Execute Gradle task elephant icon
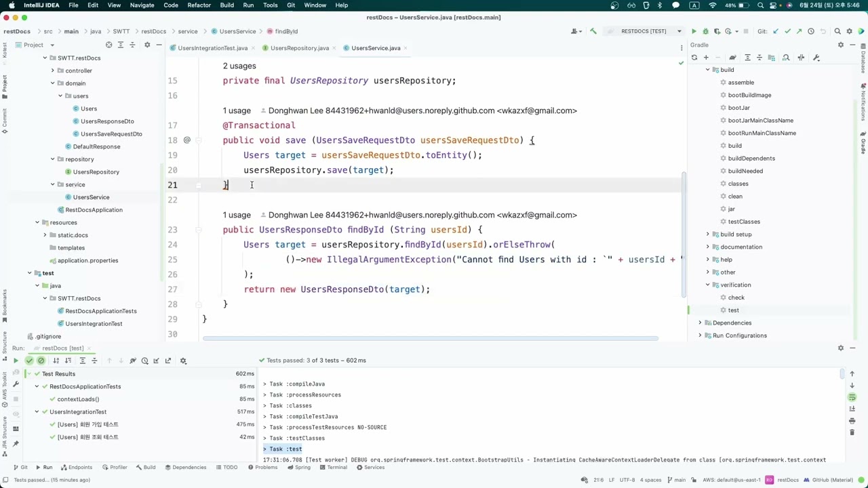 point(732,58)
